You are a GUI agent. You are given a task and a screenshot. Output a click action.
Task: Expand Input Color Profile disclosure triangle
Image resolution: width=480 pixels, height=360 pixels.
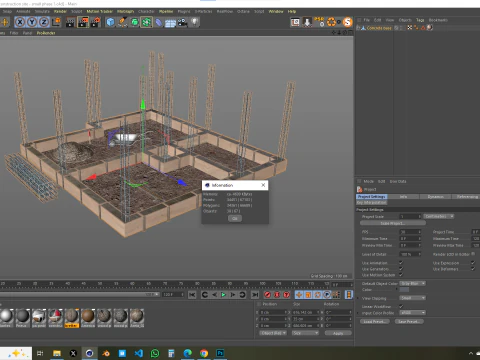pyautogui.click(x=358, y=313)
